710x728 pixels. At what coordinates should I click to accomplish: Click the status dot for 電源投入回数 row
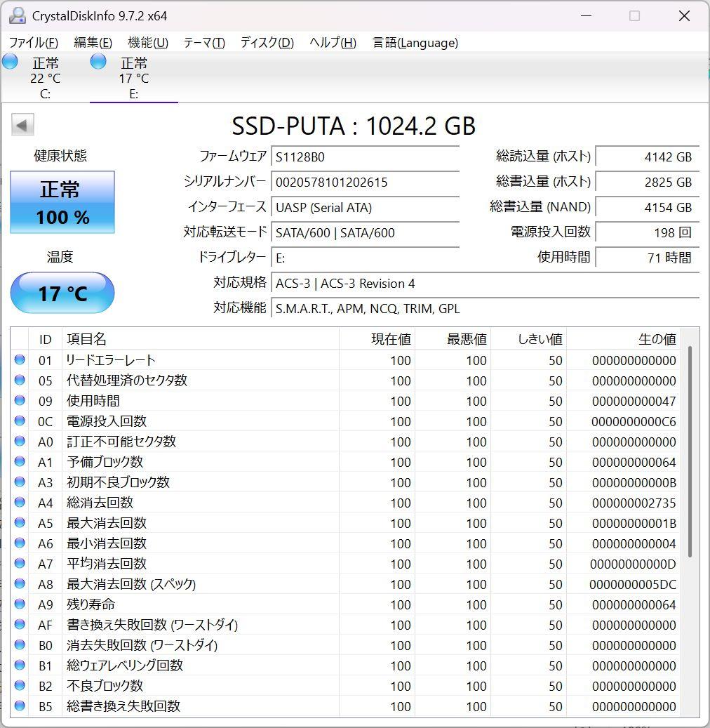point(20,421)
